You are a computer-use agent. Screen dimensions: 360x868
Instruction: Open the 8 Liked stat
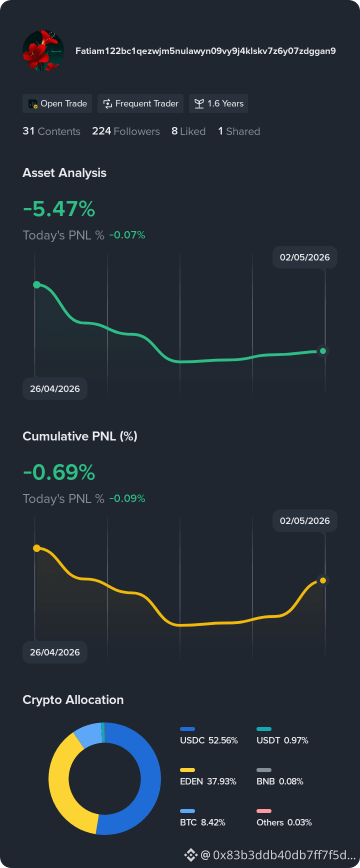pyautogui.click(x=188, y=131)
